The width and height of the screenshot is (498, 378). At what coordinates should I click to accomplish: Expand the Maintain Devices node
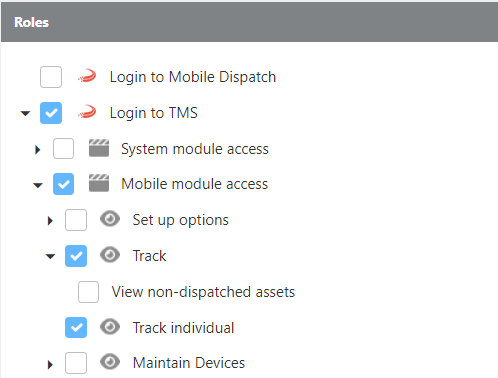[x=50, y=364]
